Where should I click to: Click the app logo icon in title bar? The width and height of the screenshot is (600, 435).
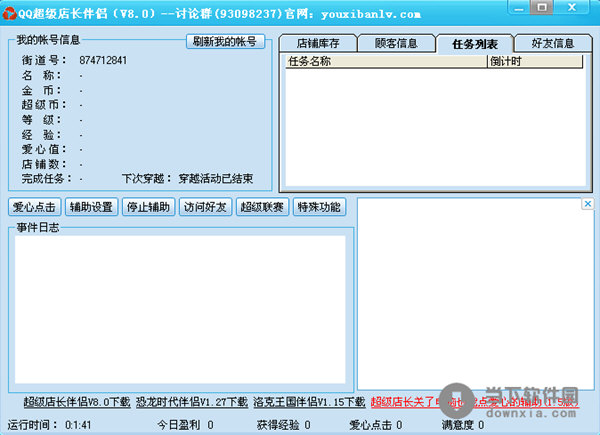(x=9, y=14)
